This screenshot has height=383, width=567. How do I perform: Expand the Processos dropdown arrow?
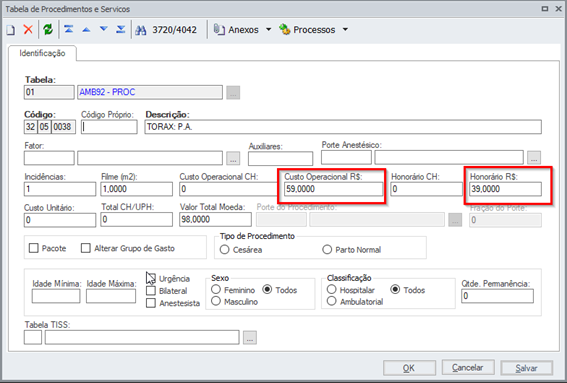coord(345,30)
